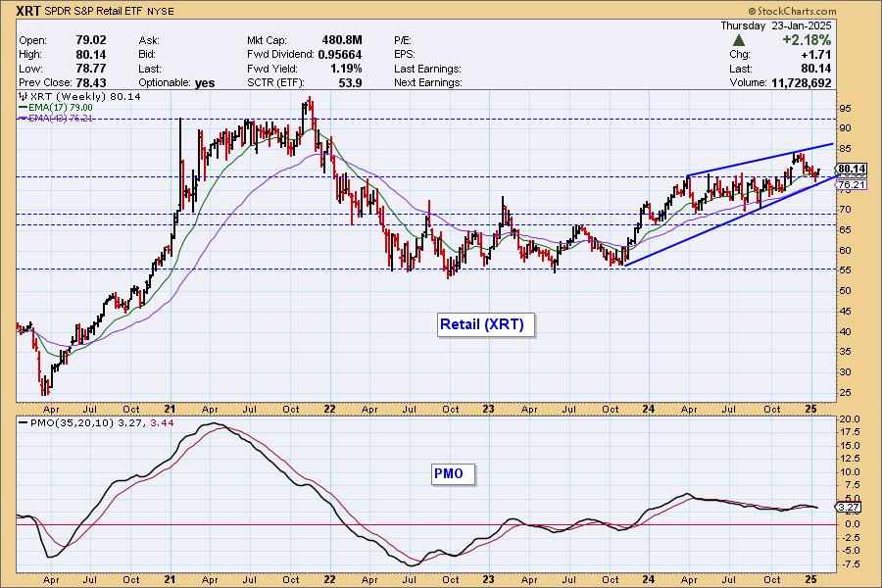Click the EMA(42) 76.21 legend entry

[x=56, y=119]
